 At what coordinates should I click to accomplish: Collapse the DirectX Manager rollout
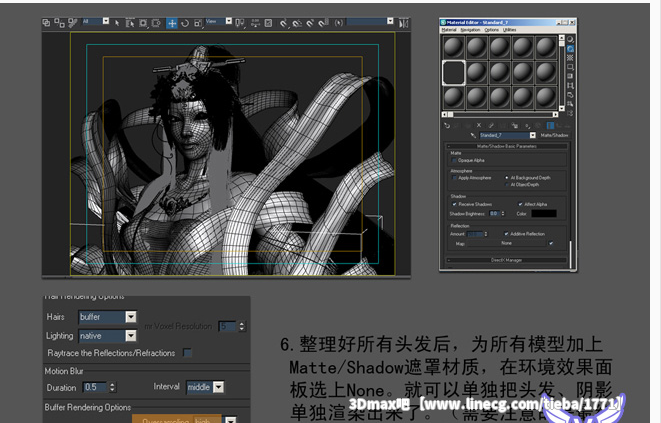(x=507, y=260)
